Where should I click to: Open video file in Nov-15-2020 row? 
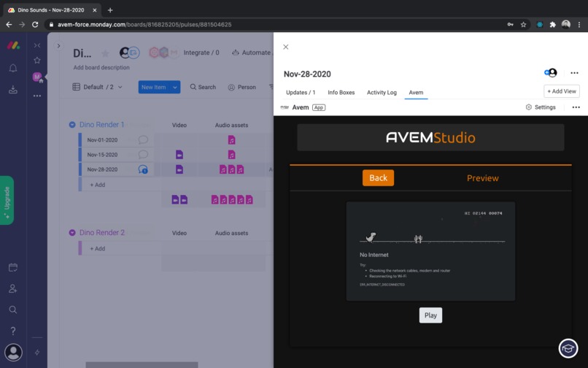coord(179,154)
